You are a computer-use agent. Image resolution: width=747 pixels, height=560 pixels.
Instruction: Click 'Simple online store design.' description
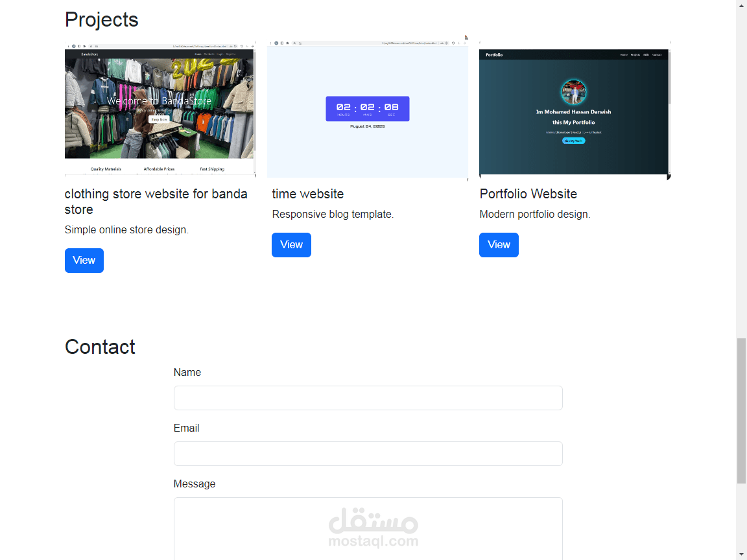tap(126, 229)
